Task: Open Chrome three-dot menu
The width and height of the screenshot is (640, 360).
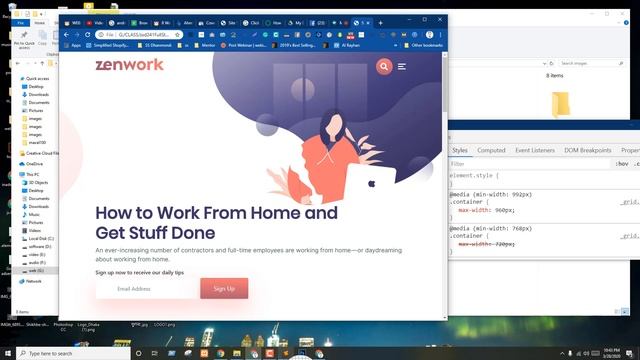Action: click(x=440, y=35)
